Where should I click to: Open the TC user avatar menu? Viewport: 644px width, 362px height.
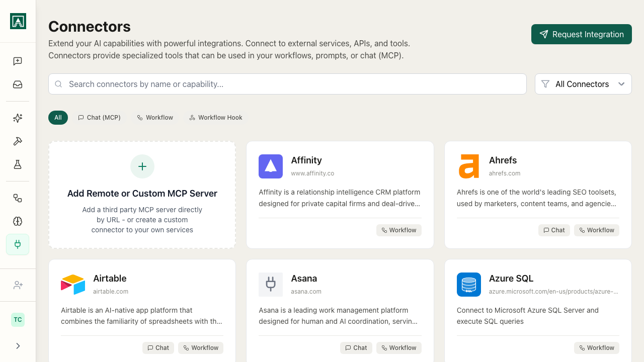(18, 320)
